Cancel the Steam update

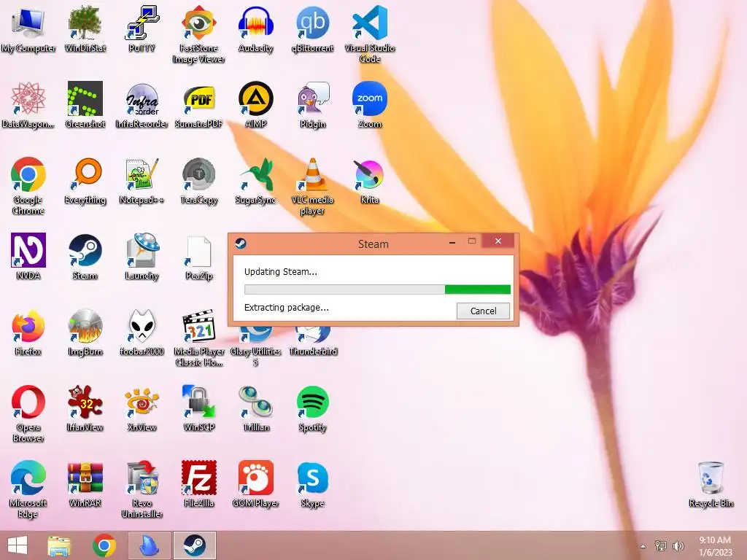click(483, 311)
